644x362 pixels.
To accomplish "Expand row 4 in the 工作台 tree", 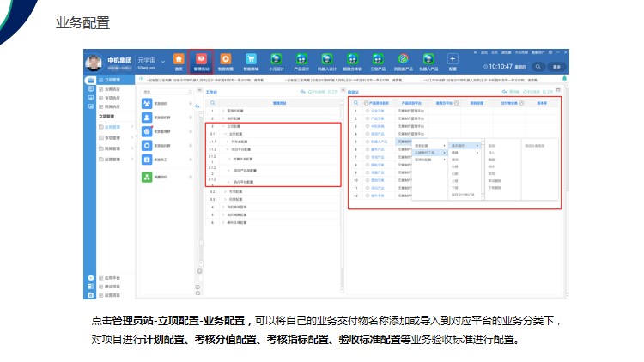I will click(223, 208).
